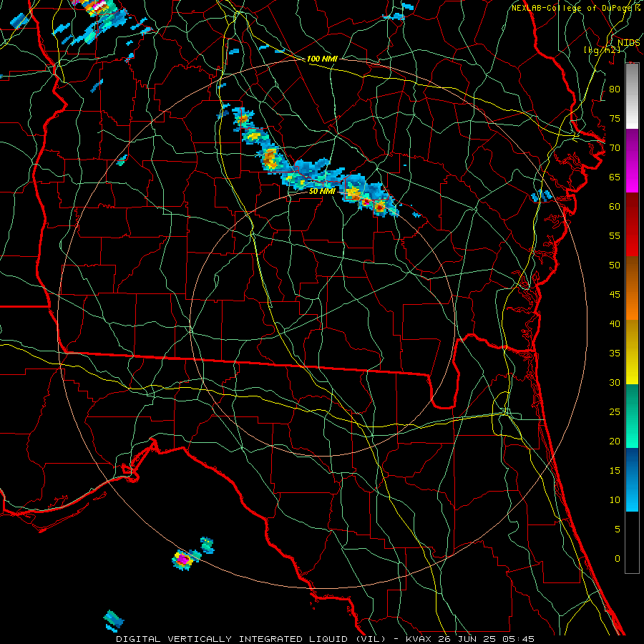Click the '26 JUN 25' date in the caption
The width and height of the screenshot is (644, 644).
pyautogui.click(x=465, y=639)
